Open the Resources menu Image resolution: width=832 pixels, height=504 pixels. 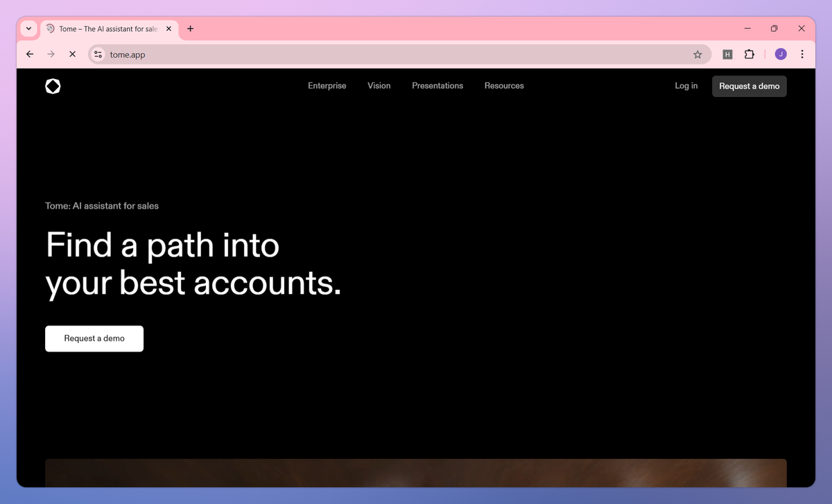click(504, 85)
